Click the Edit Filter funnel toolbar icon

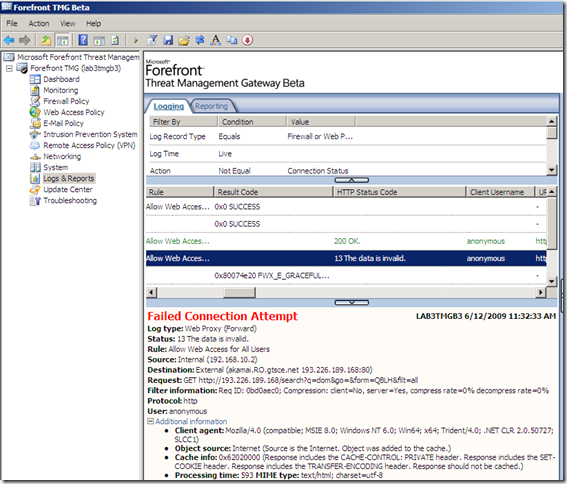(152, 40)
